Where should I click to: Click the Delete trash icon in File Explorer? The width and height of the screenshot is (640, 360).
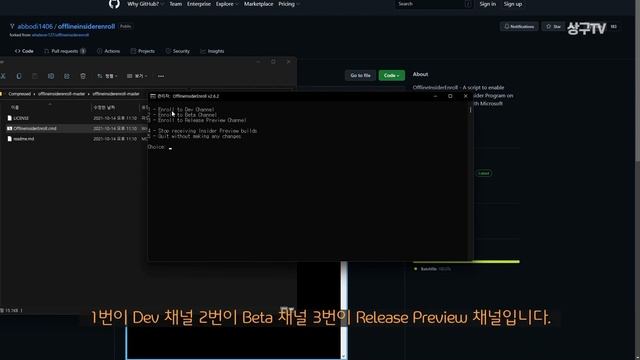coord(83,76)
